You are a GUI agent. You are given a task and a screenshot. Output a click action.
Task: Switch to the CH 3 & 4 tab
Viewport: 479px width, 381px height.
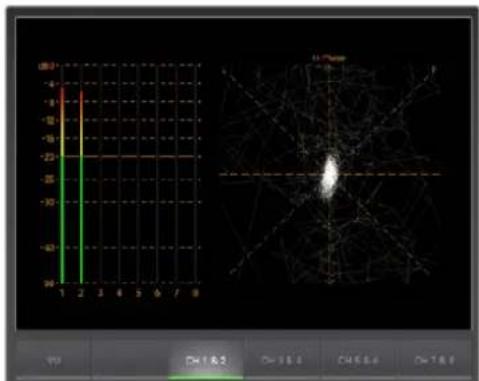[282, 361]
